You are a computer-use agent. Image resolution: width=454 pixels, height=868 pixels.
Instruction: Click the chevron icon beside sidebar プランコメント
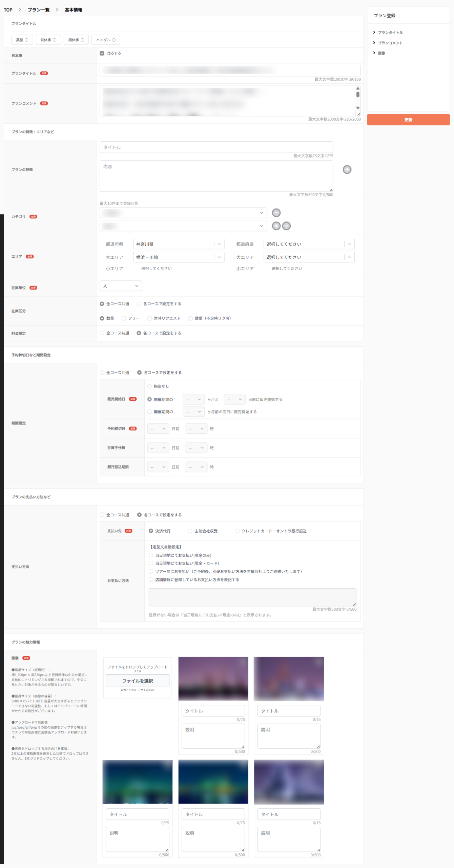374,43
